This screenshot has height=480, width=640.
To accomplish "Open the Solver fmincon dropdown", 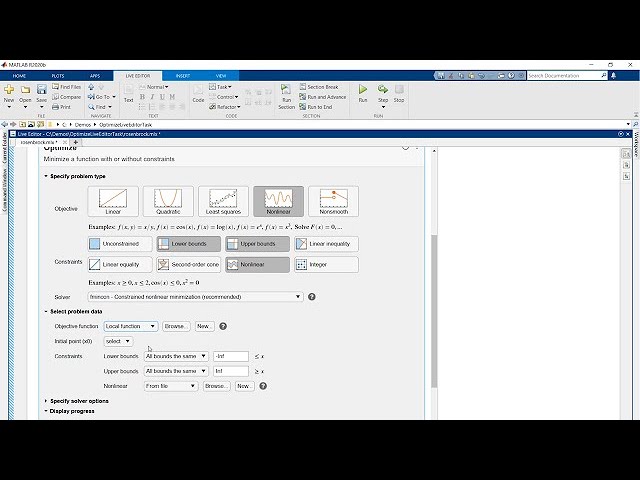I will (x=196, y=297).
